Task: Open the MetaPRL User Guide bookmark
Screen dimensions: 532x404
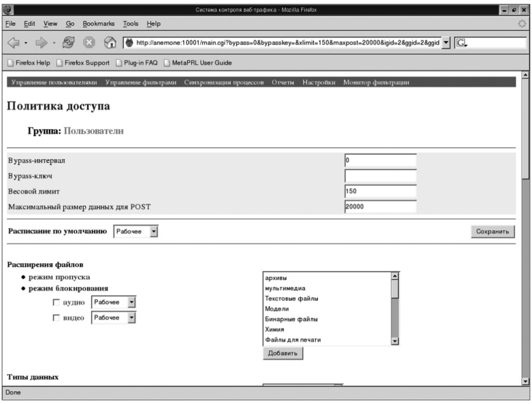Action: click(198, 63)
